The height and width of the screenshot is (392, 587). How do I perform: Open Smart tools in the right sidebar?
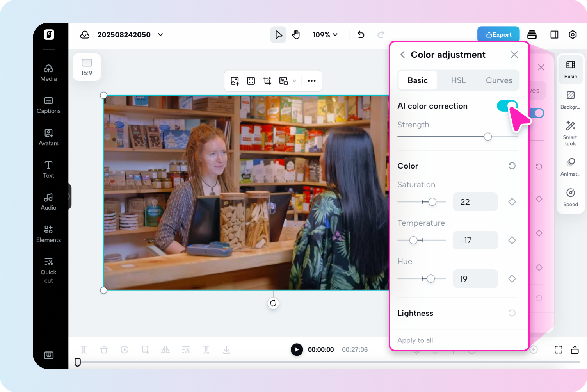click(x=570, y=133)
